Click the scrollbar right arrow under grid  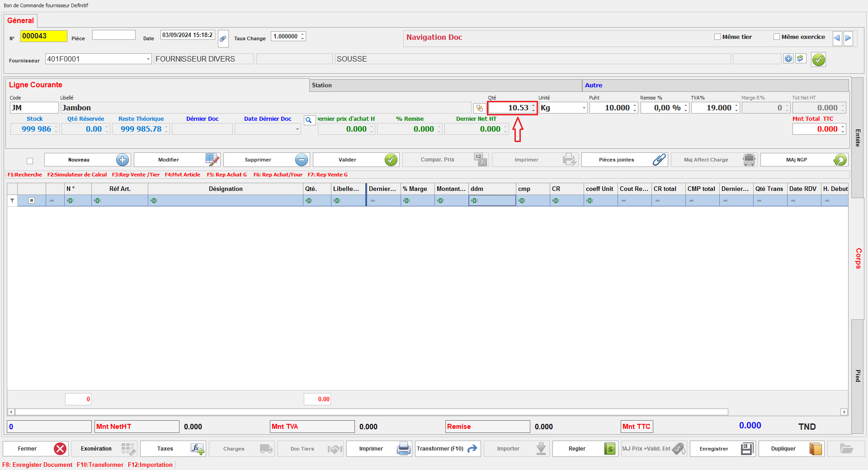(x=844, y=412)
